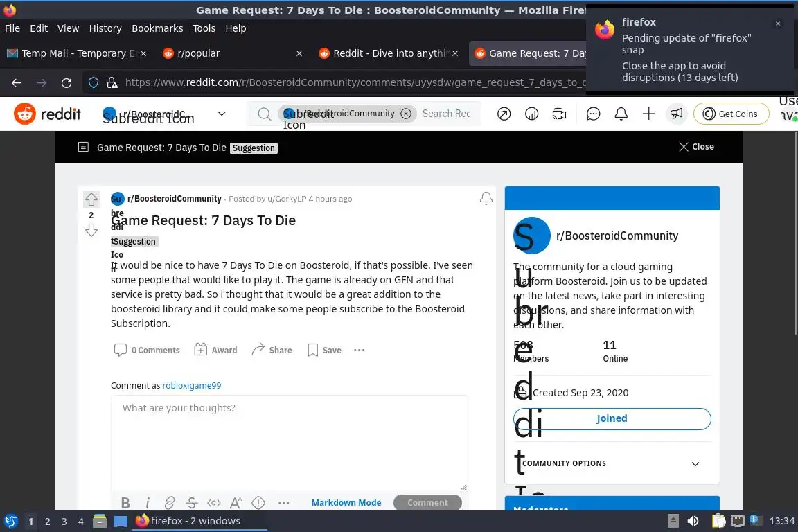Go back with browser back arrow
The image size is (798, 532).
pos(17,83)
